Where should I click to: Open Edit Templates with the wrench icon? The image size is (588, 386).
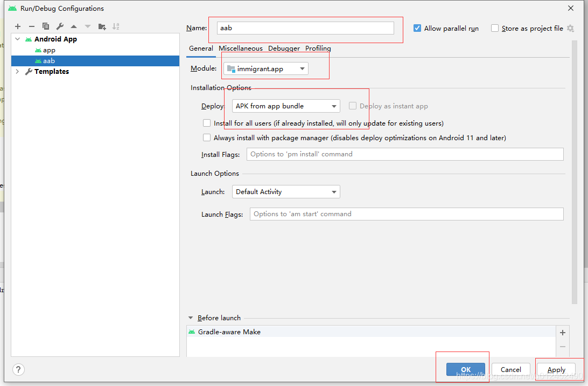pyautogui.click(x=60, y=26)
